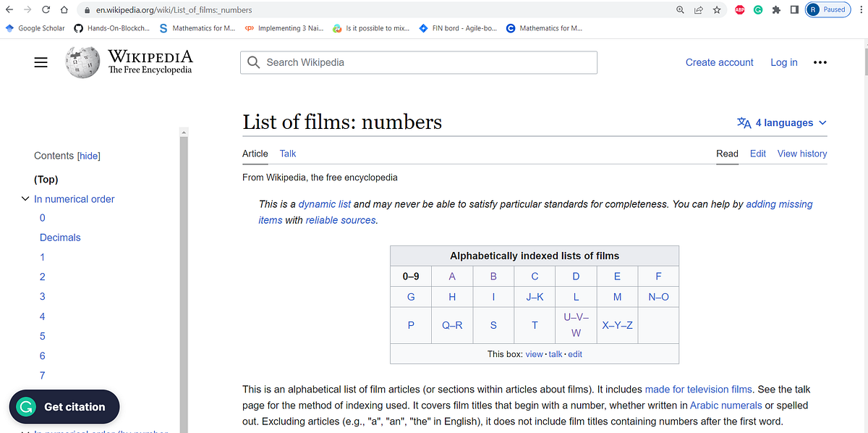Reload the current page
The height and width of the screenshot is (433, 868).
[x=45, y=9]
